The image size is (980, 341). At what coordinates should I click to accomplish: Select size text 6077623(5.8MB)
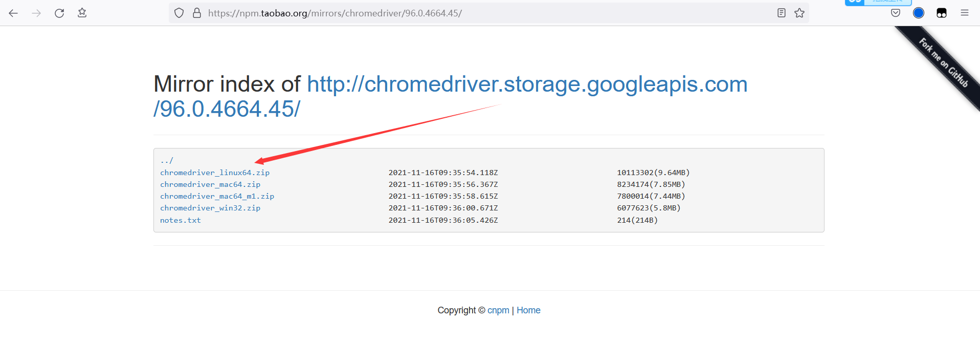(649, 208)
